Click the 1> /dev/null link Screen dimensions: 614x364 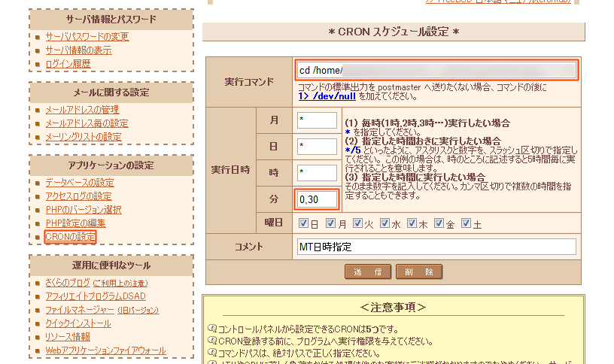(327, 96)
